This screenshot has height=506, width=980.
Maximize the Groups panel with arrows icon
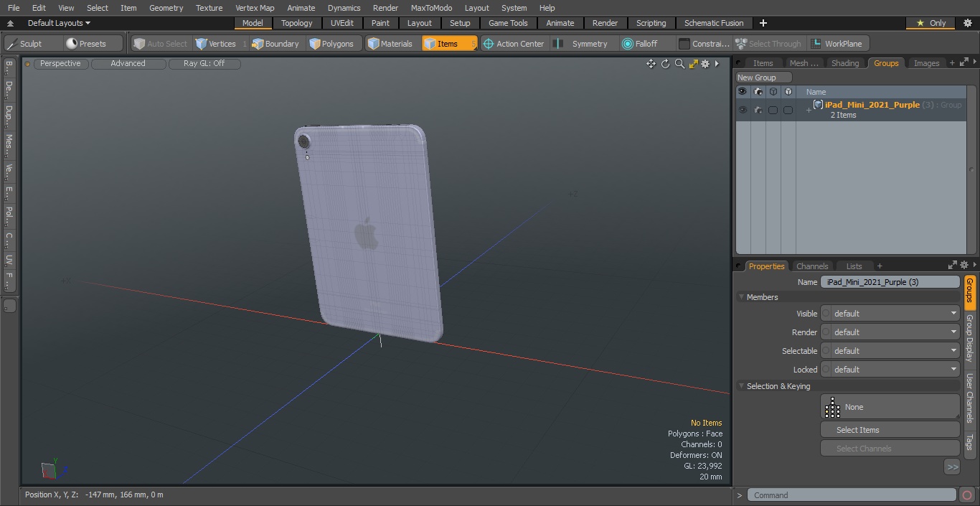(x=963, y=63)
